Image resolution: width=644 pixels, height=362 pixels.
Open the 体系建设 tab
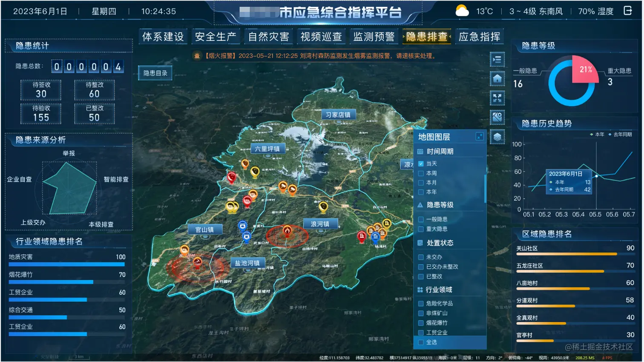pyautogui.click(x=163, y=37)
